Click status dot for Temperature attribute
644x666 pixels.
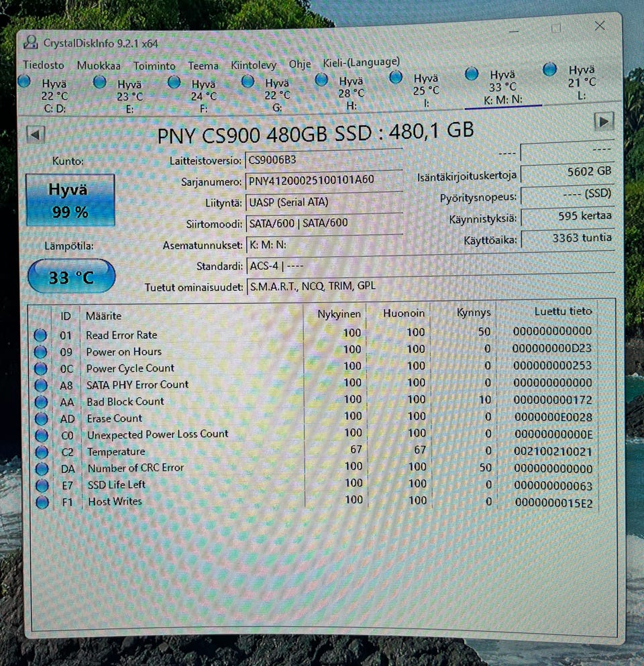pyautogui.click(x=42, y=452)
